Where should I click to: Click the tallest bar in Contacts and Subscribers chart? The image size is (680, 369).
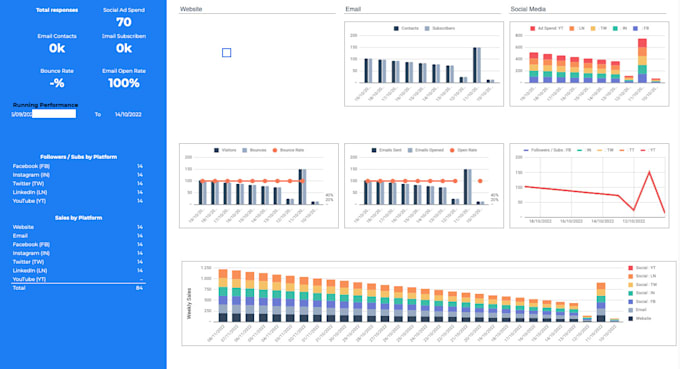click(477, 65)
